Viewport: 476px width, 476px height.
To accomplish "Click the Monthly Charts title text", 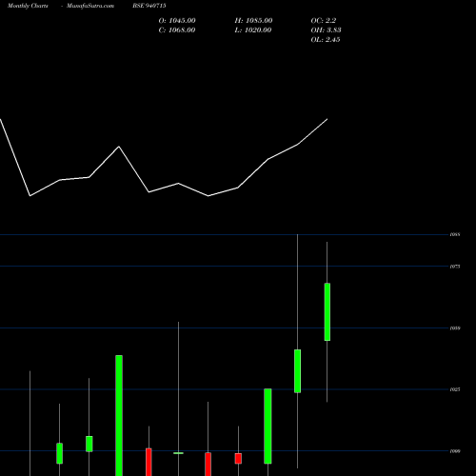I will tap(28, 6).
